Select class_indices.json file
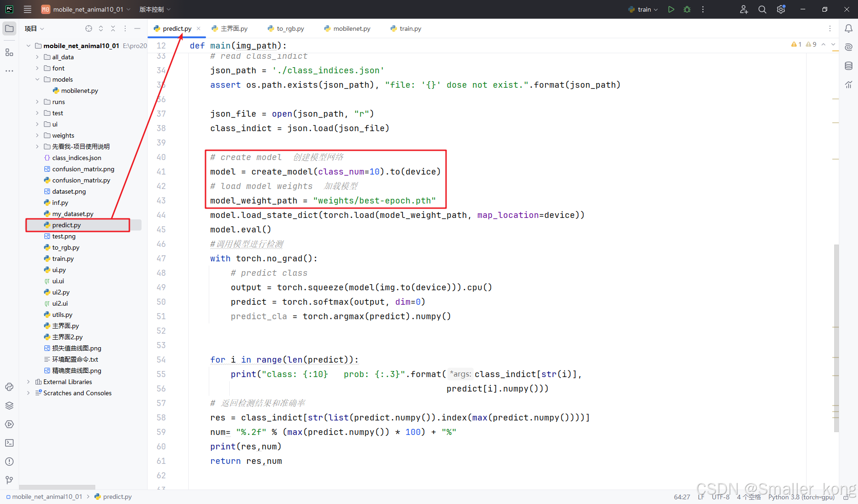 pyautogui.click(x=77, y=158)
